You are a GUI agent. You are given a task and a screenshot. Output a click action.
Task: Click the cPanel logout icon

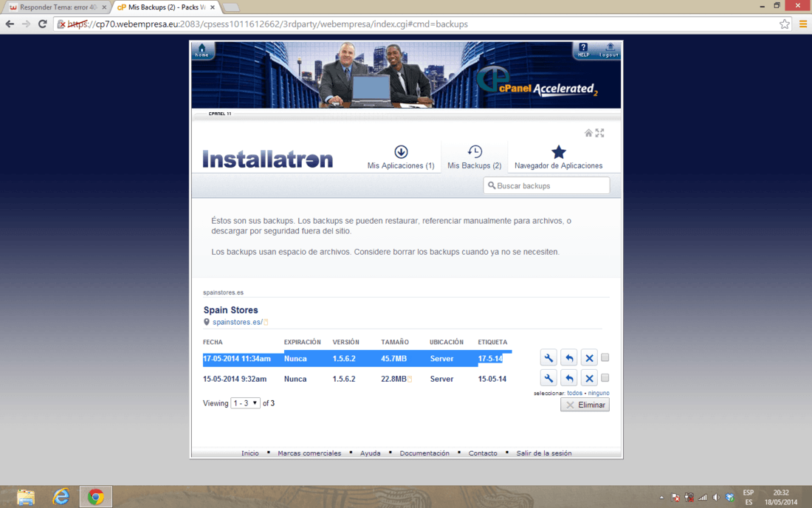pyautogui.click(x=609, y=49)
